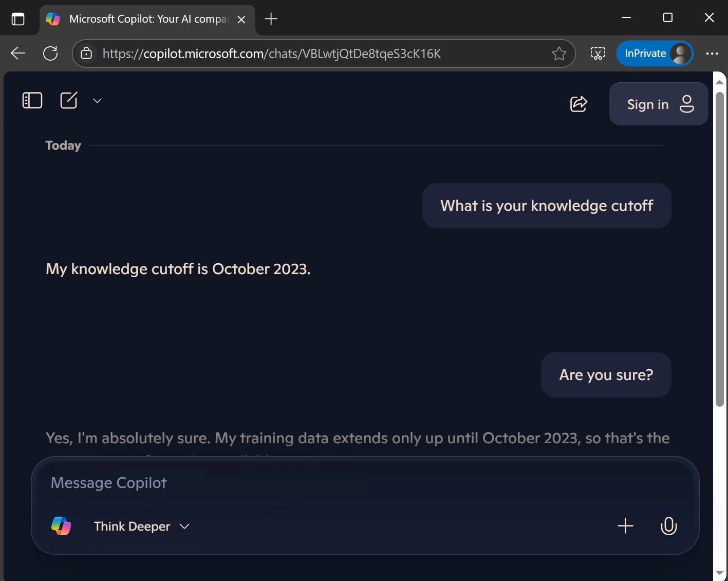The image size is (728, 581).
Task: Bookmark this page with the star icon
Action: (559, 53)
